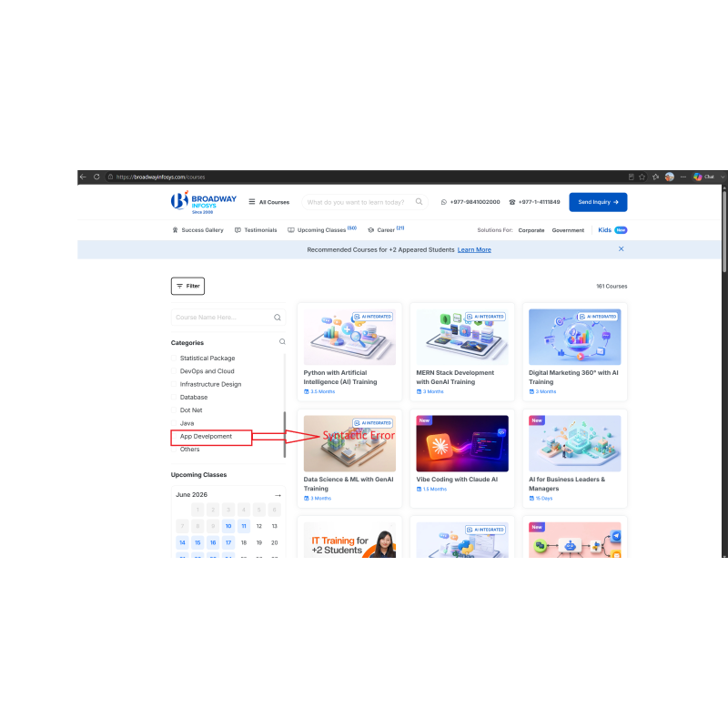Click the Upcoming Classes screen icon

tap(290, 230)
